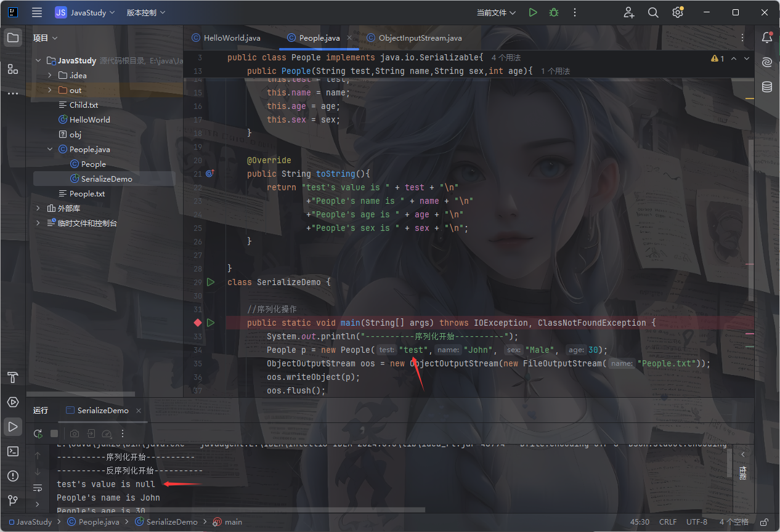This screenshot has height=532, width=780.
Task: Toggle breakpoint on main method line
Action: [198, 323]
